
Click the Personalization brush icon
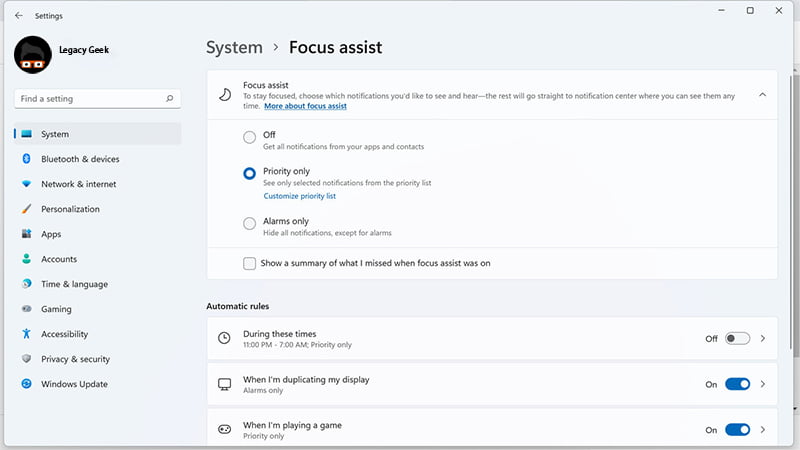27,209
